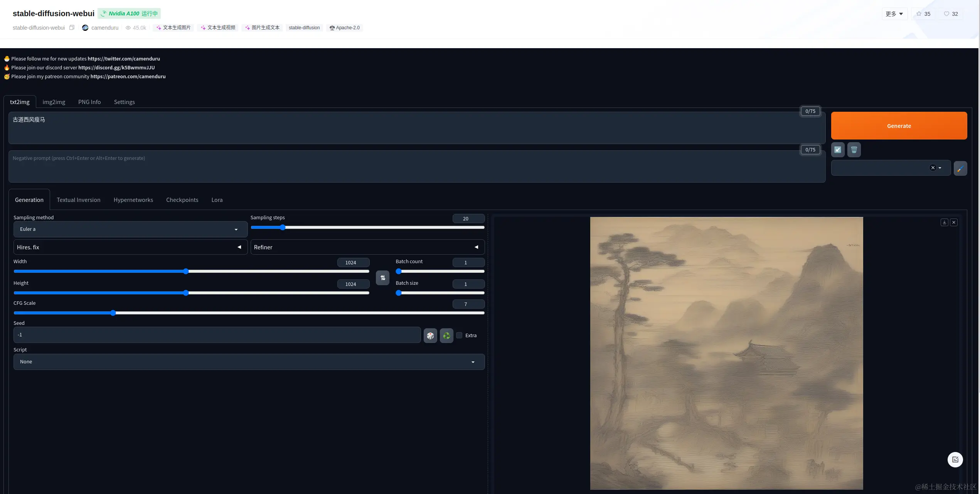This screenshot has width=980, height=494.
Task: Click the Height value box 1024
Action: [353, 284]
